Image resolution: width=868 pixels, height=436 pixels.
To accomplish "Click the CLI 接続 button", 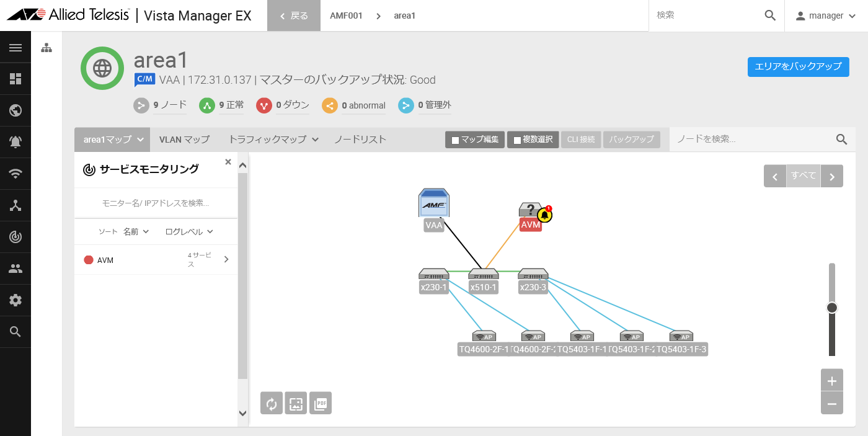I will [x=581, y=140].
